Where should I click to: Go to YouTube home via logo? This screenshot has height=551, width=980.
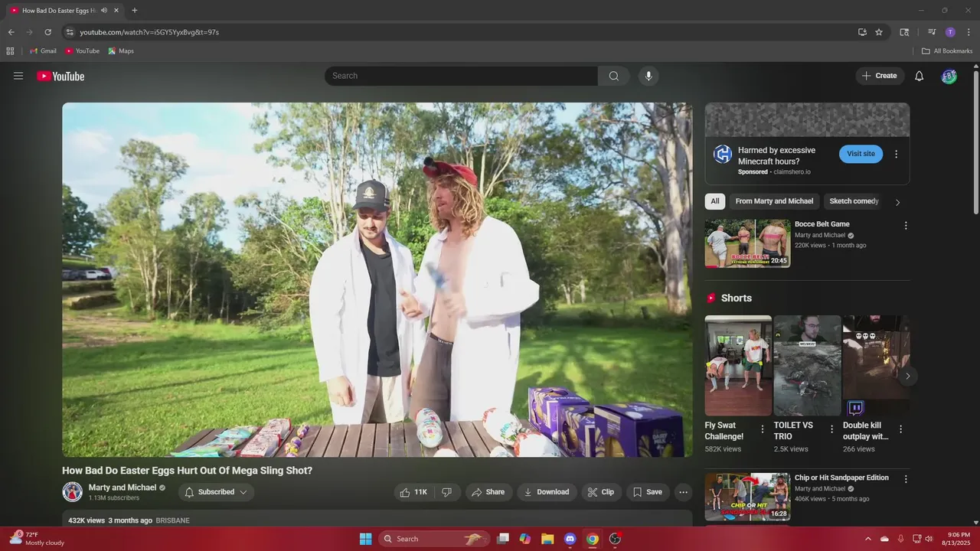click(60, 76)
